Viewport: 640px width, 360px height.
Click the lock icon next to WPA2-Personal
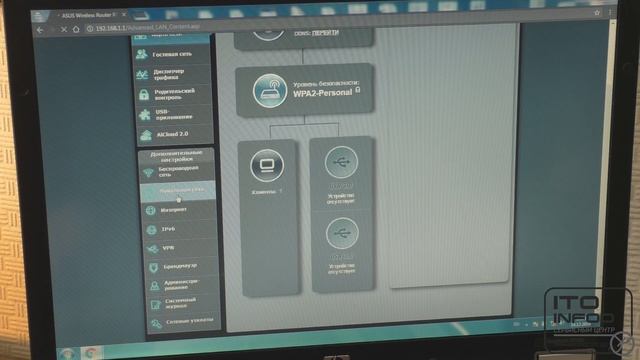[358, 89]
